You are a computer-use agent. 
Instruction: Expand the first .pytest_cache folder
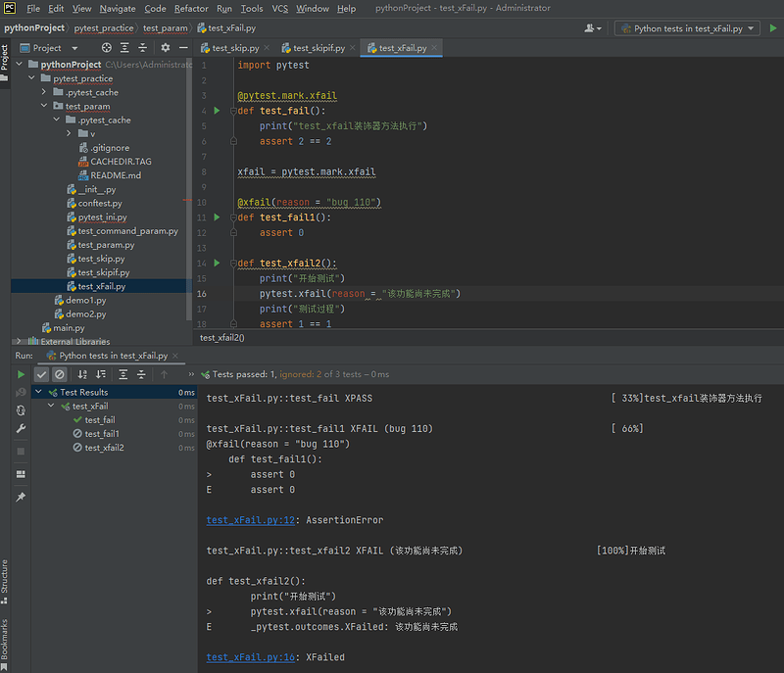pyautogui.click(x=44, y=92)
